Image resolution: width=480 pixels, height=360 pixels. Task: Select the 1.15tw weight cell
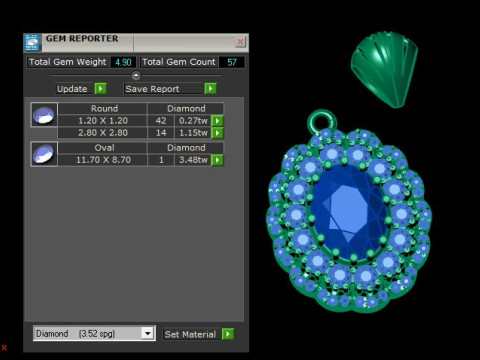pos(193,133)
